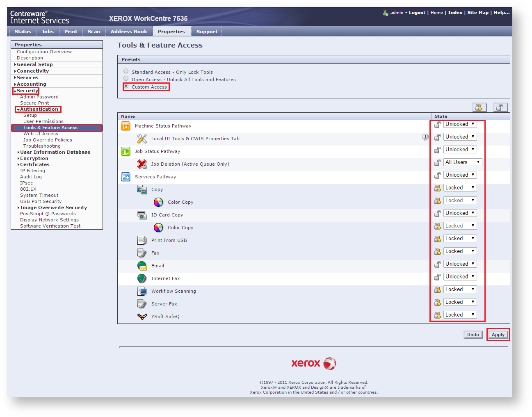
Task: Open Job Deletion All Users dropdown
Action: pos(463,162)
